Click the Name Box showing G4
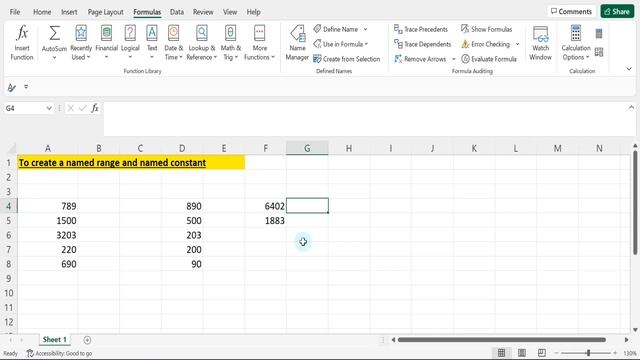 click(x=24, y=108)
